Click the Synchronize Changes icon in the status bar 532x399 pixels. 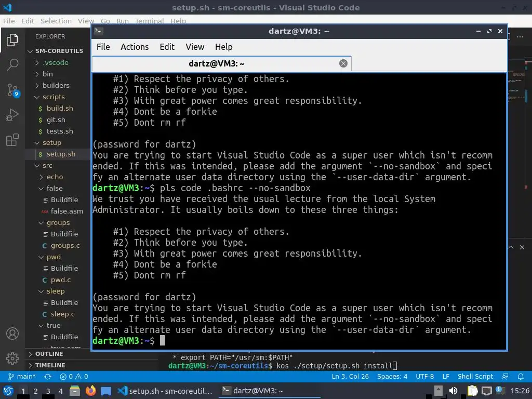pyautogui.click(x=47, y=376)
